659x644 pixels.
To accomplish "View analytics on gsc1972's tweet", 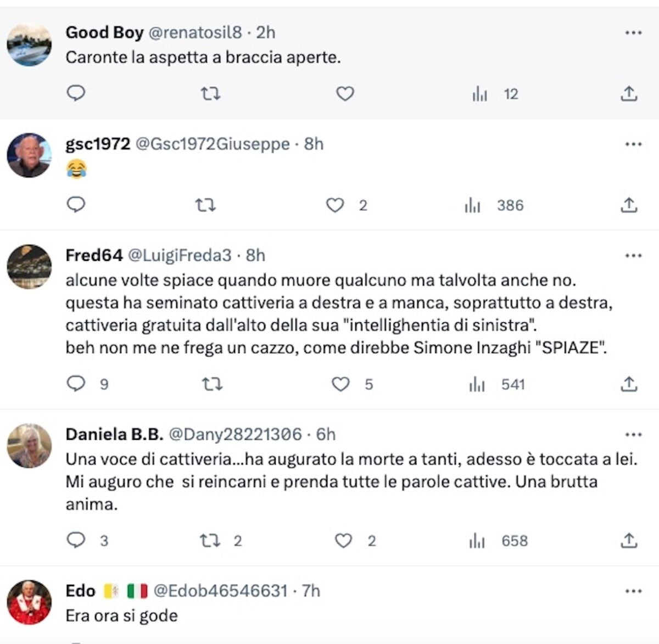I will (472, 205).
